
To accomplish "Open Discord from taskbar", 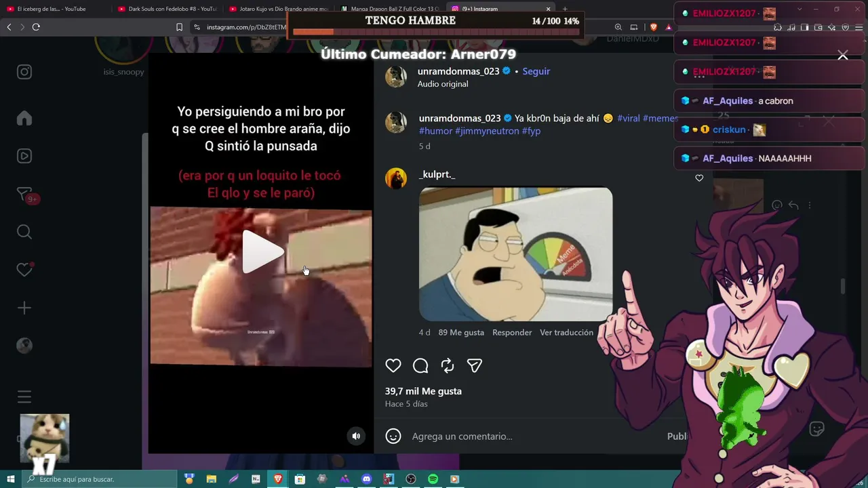I will 367,479.
